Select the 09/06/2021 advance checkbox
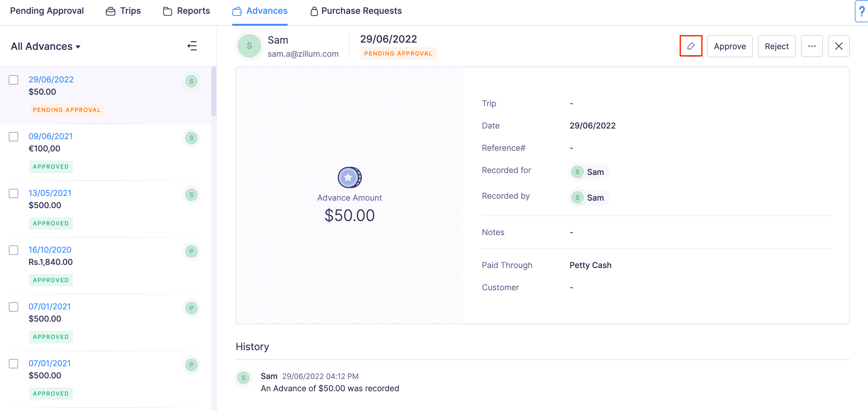 (x=13, y=137)
